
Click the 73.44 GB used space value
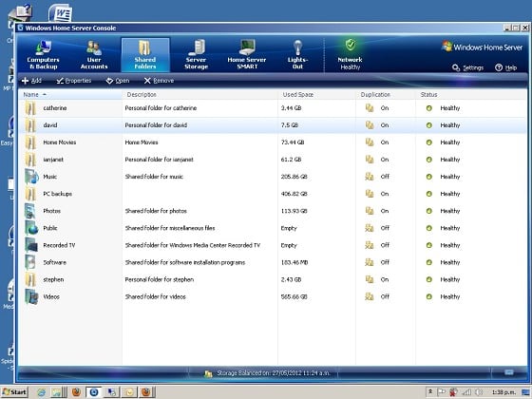tap(293, 142)
